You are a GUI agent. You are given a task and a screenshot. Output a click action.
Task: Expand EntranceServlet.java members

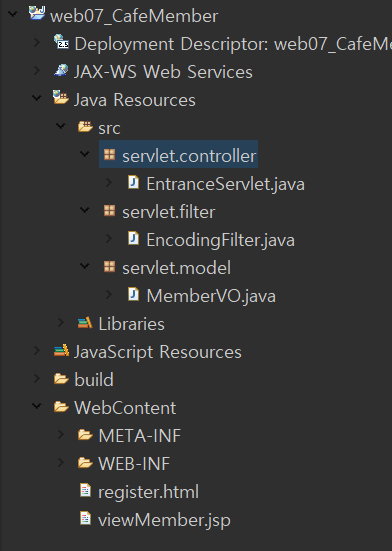(109, 182)
